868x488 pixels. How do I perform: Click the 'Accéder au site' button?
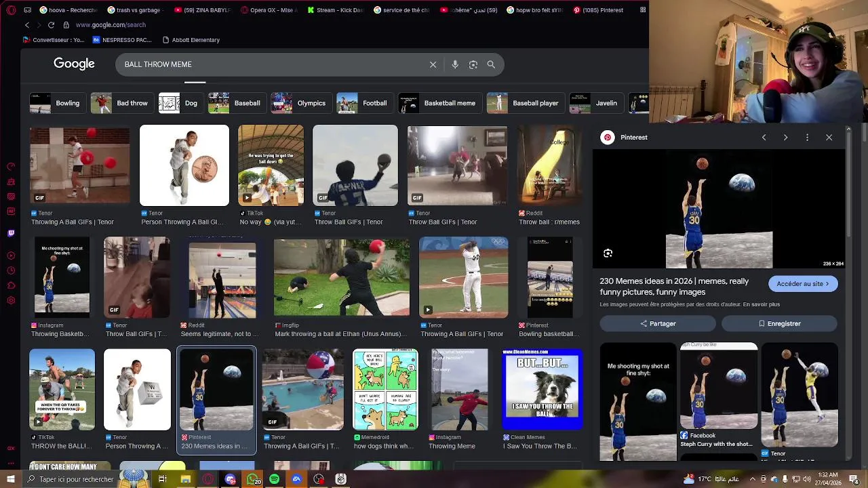point(803,284)
